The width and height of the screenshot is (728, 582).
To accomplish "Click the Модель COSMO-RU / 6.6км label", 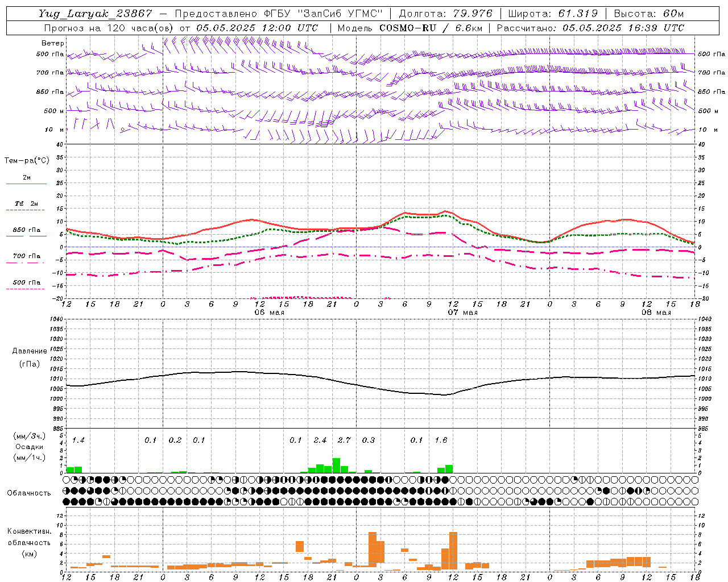I will click(x=410, y=28).
